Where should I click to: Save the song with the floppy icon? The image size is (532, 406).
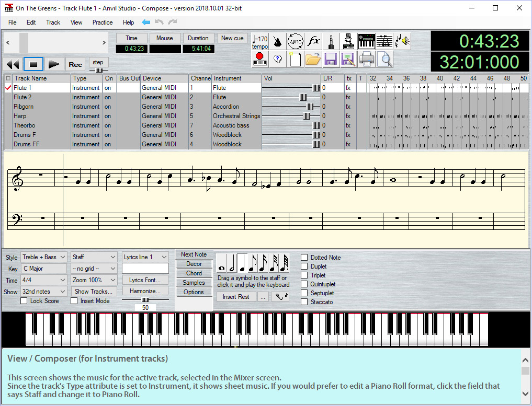(331, 60)
